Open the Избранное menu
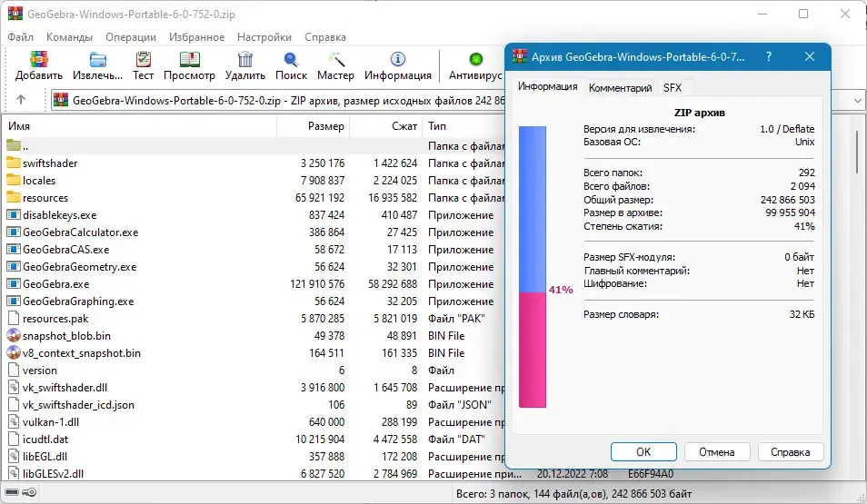Image resolution: width=867 pixels, height=504 pixels. [197, 37]
